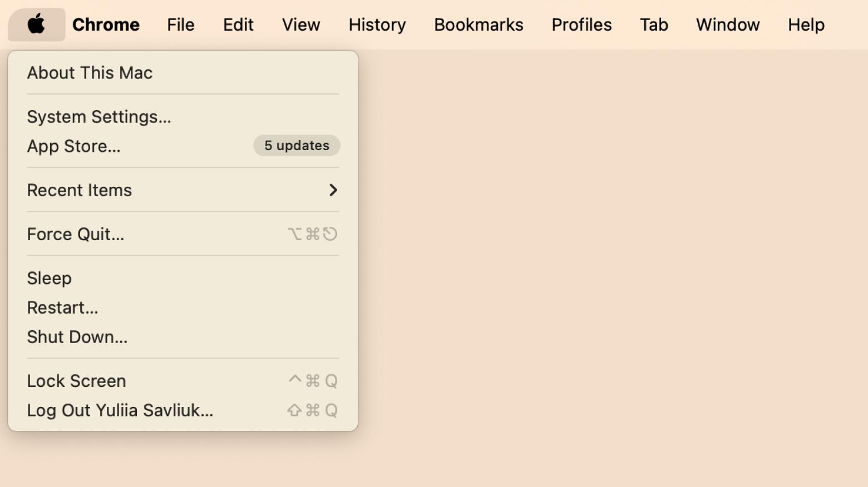868x487 pixels.
Task: Open the Chrome application menu
Action: pos(106,24)
